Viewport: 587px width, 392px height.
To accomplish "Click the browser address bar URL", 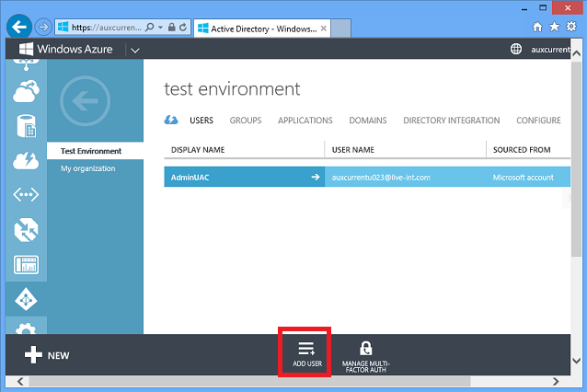I will click(107, 28).
